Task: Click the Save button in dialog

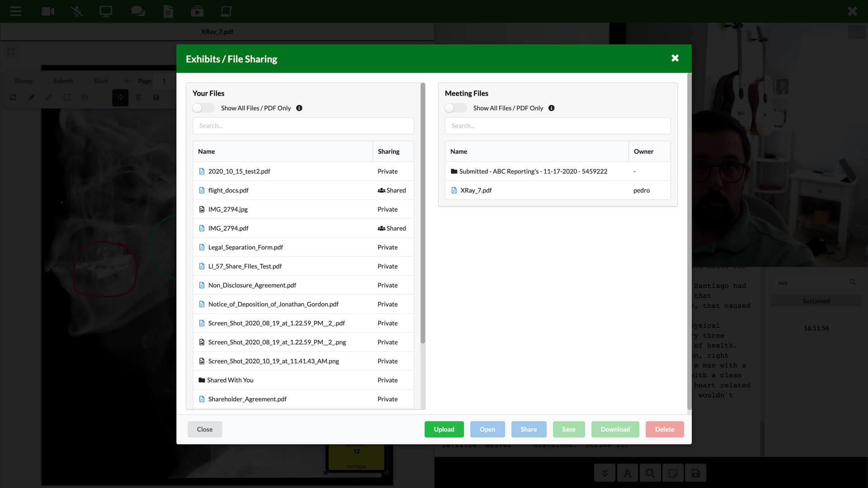Action: pyautogui.click(x=569, y=429)
